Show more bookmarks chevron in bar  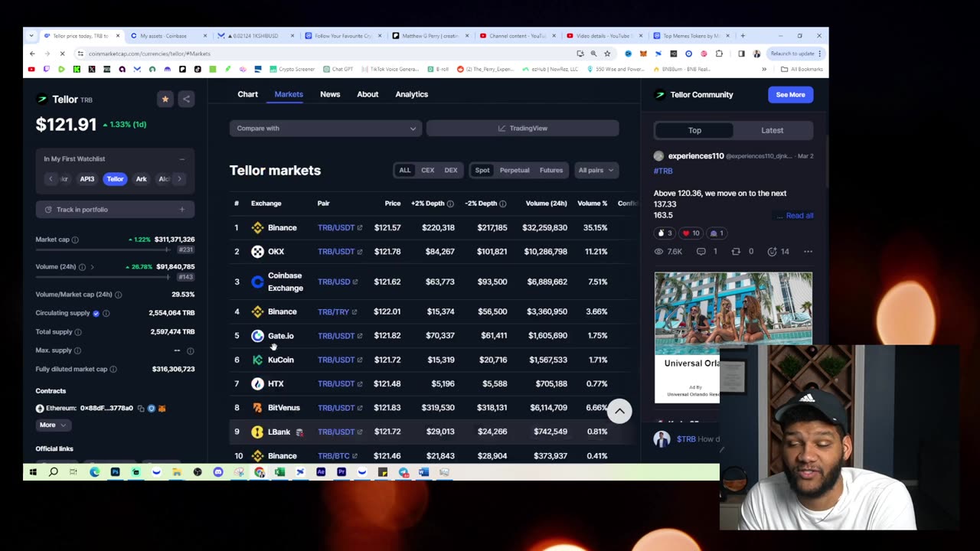[x=764, y=69]
